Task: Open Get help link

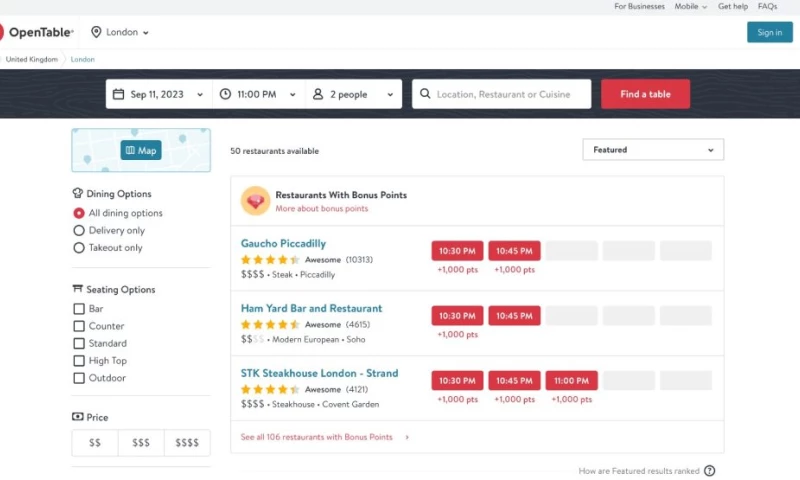Action: point(733,7)
